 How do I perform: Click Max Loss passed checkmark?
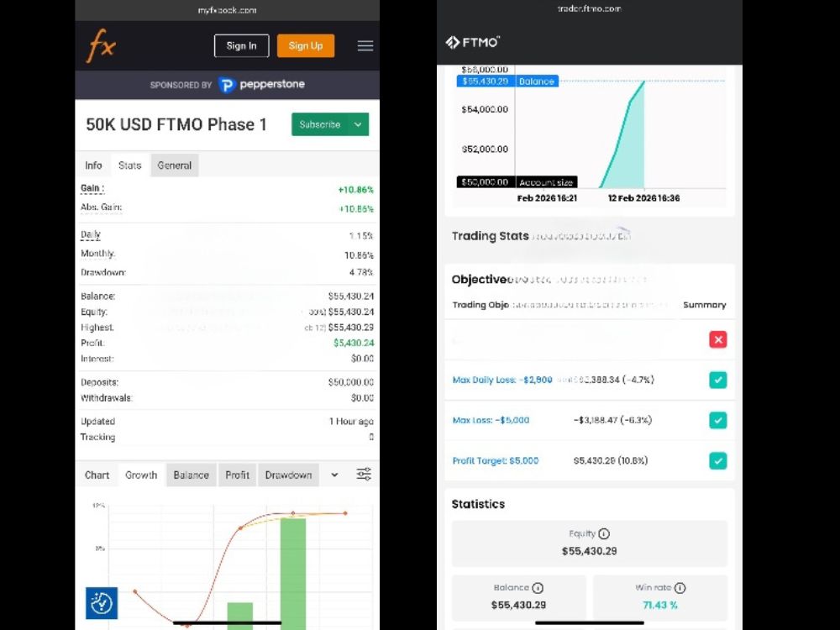[x=718, y=421]
